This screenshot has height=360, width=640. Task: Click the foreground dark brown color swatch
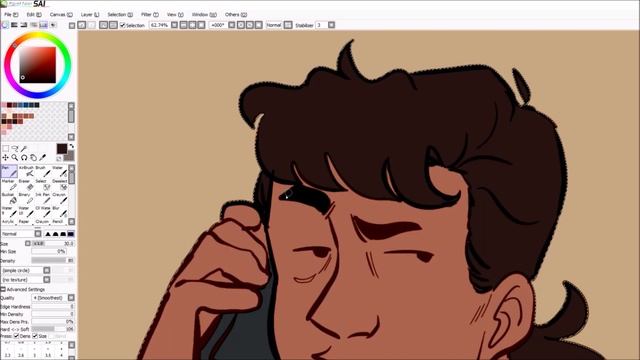pyautogui.click(x=62, y=149)
